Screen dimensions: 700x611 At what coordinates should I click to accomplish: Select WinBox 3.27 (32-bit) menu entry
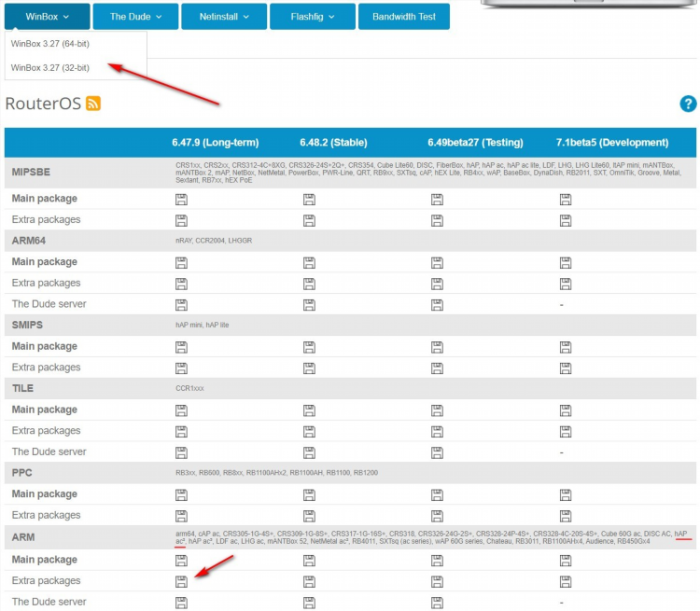click(76, 68)
